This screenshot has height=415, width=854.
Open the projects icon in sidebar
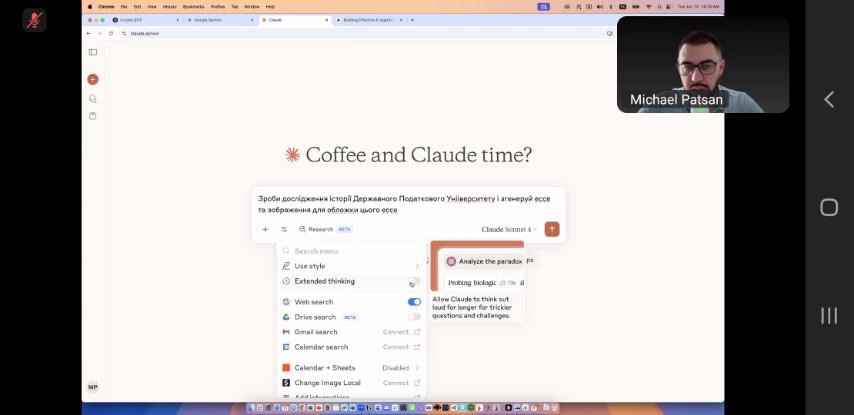point(93,116)
